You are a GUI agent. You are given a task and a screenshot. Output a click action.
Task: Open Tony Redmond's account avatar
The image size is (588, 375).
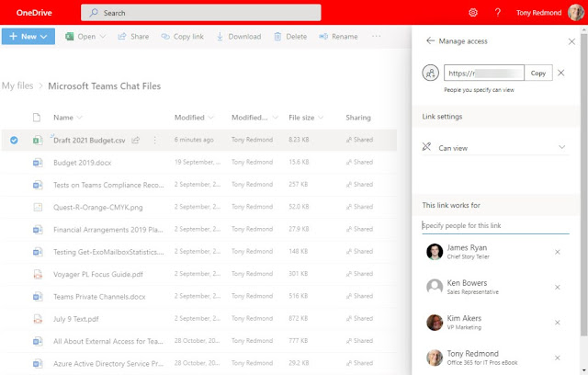point(576,13)
